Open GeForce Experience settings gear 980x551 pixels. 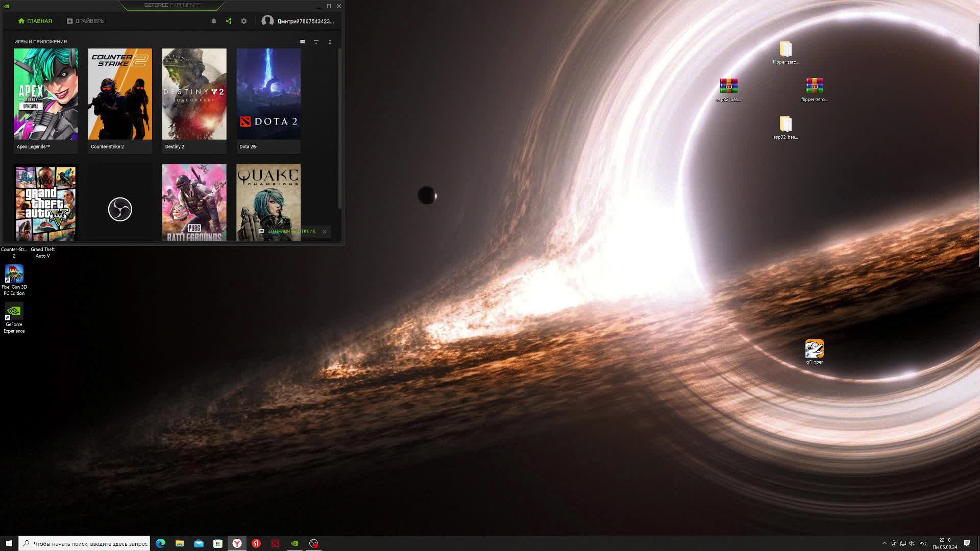tap(243, 21)
